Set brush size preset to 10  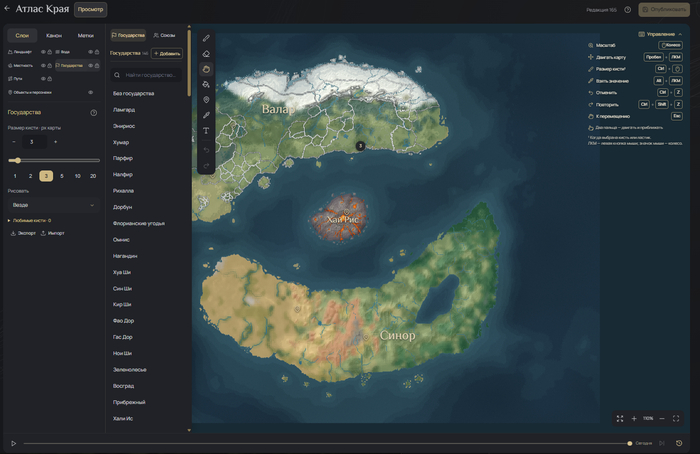[x=77, y=176]
